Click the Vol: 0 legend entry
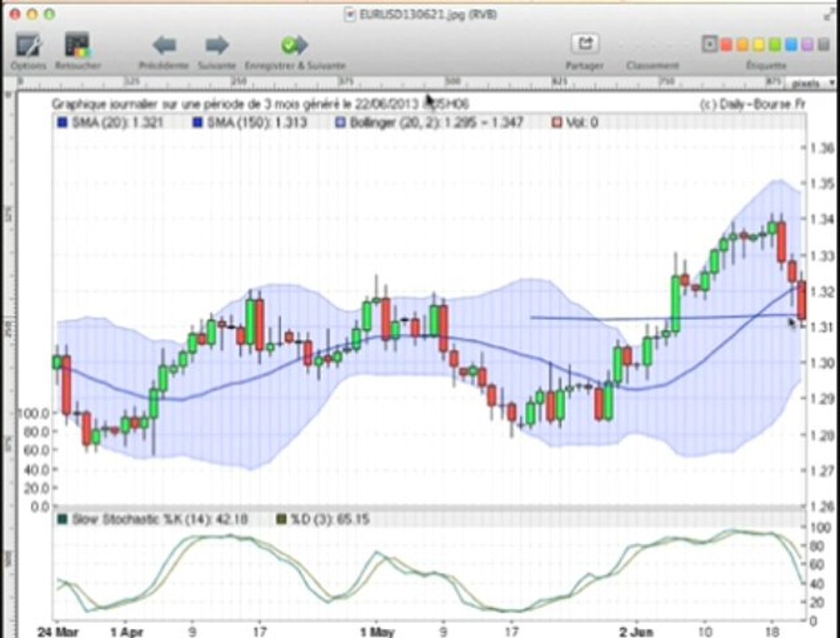The height and width of the screenshot is (638, 840). tap(575, 122)
